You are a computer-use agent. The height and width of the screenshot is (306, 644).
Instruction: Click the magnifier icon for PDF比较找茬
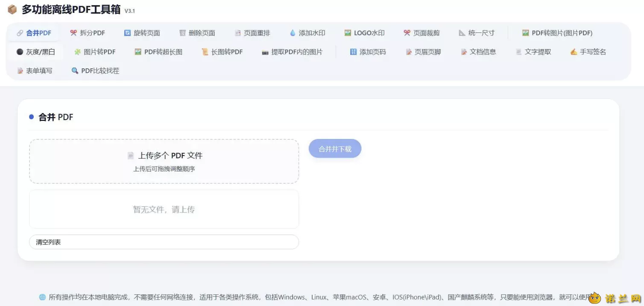pos(75,71)
